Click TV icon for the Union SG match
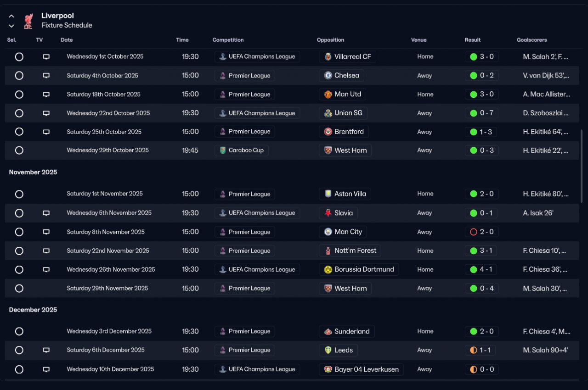This screenshot has height=390, width=588. click(x=46, y=113)
